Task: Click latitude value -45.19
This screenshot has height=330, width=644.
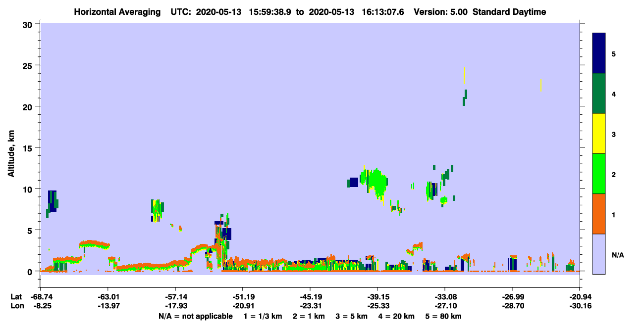Action: [x=310, y=297]
